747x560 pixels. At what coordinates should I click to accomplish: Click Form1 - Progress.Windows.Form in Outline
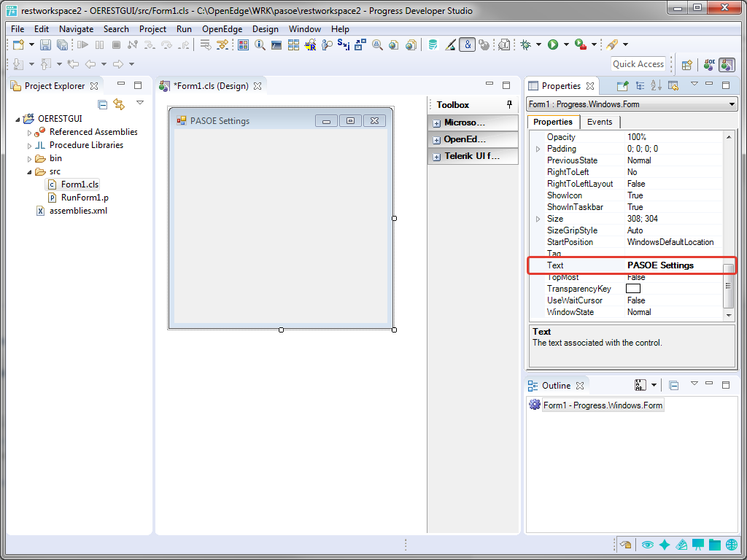point(603,405)
